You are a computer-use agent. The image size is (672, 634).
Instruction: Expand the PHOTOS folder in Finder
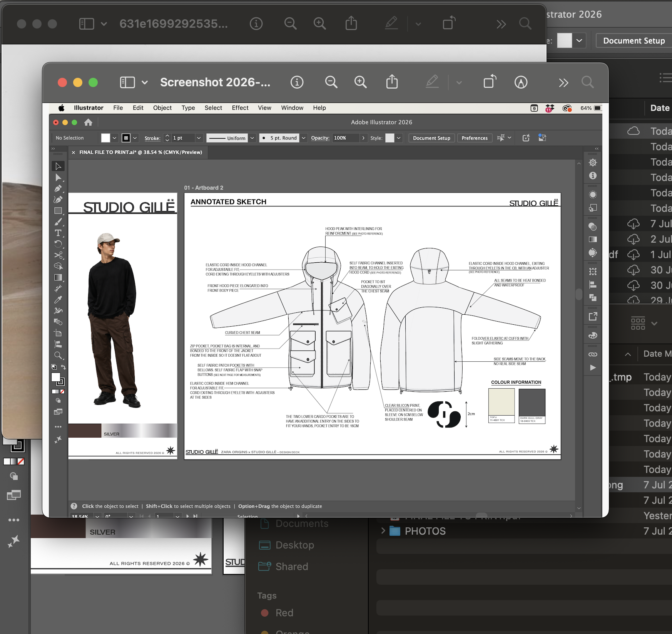tap(383, 531)
